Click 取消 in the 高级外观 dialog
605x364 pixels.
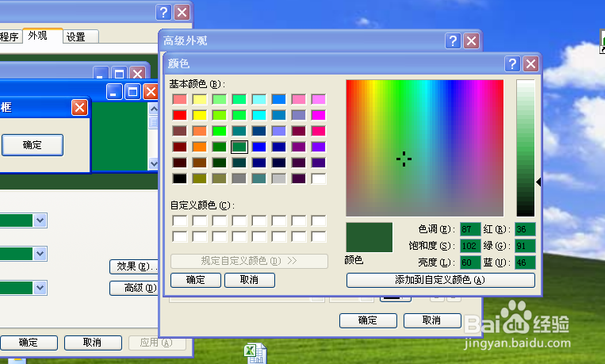point(432,320)
